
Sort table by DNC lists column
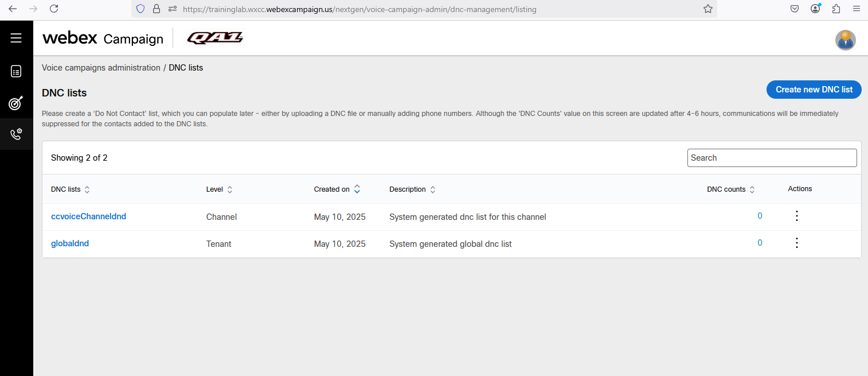point(87,189)
